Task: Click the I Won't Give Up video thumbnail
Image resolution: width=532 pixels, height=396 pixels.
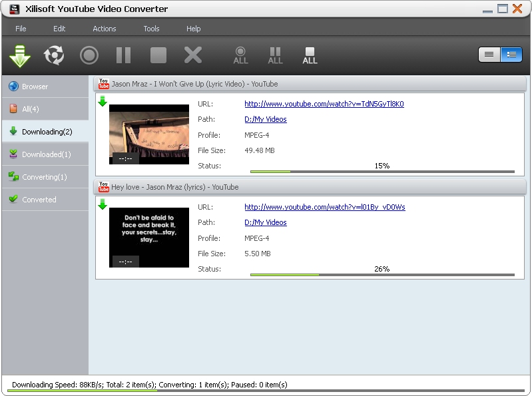Action: [149, 134]
